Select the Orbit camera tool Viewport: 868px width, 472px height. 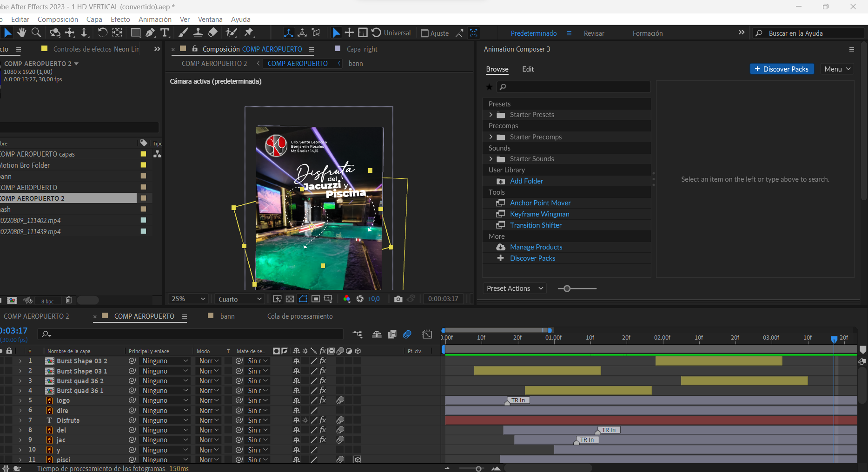(55, 33)
